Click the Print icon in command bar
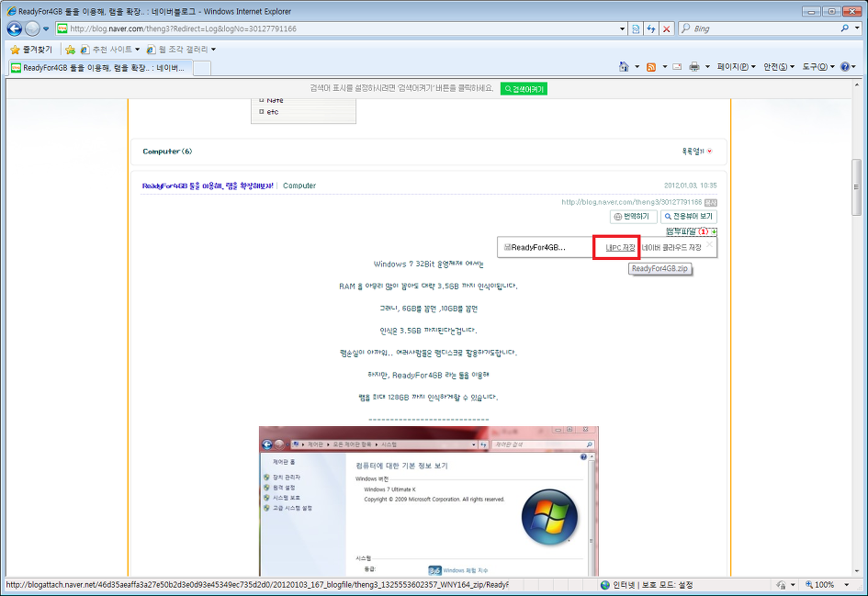Viewport: 868px width, 596px height. click(x=694, y=66)
